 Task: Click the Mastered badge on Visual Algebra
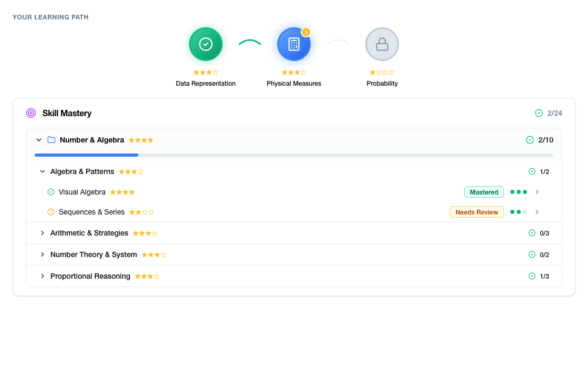point(484,192)
